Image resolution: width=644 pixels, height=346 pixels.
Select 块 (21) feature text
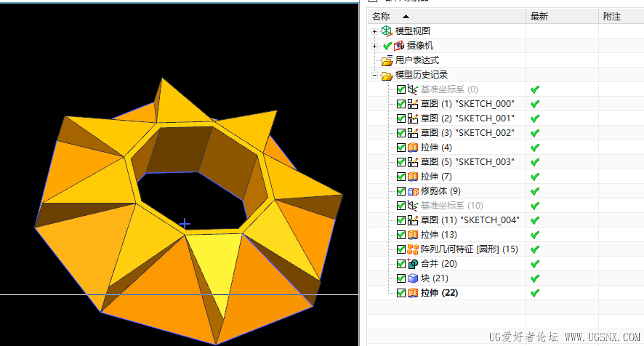(434, 278)
